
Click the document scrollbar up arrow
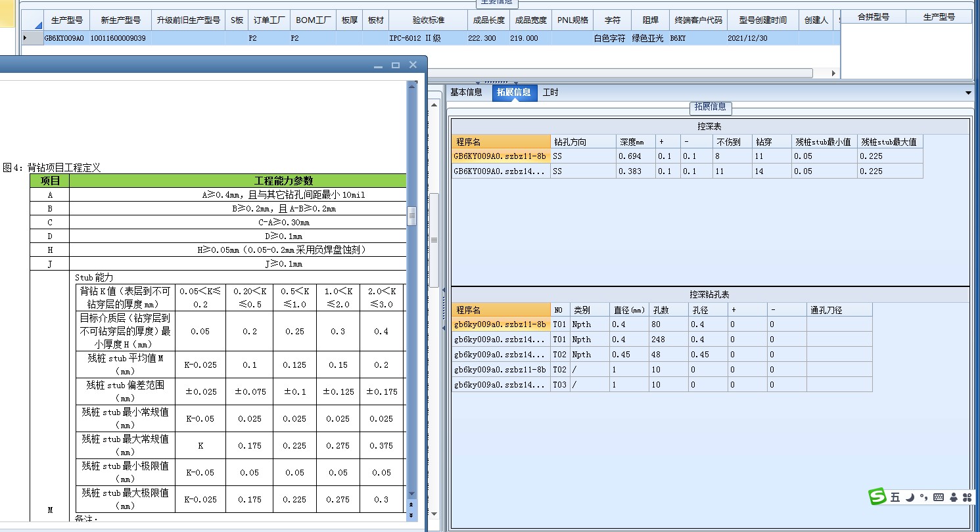[412, 85]
